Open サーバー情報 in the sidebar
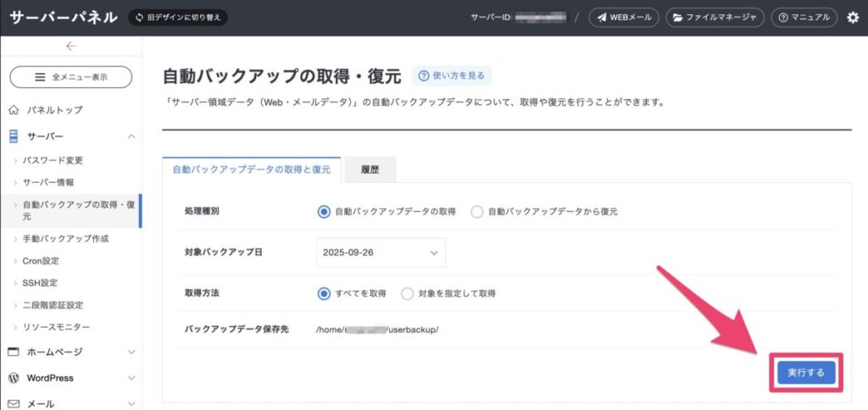Viewport: 868px width, 410px height. click(x=48, y=183)
